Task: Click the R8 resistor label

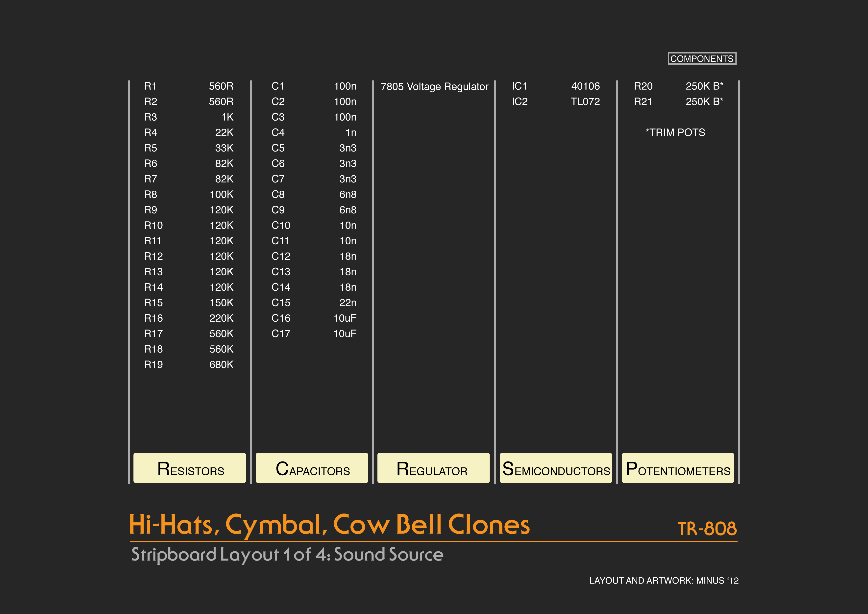Action: click(x=150, y=194)
